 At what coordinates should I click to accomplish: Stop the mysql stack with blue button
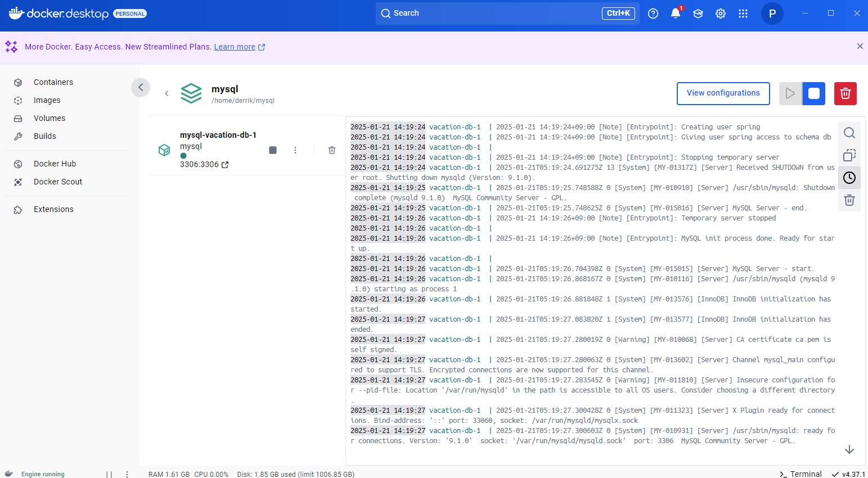pos(814,93)
